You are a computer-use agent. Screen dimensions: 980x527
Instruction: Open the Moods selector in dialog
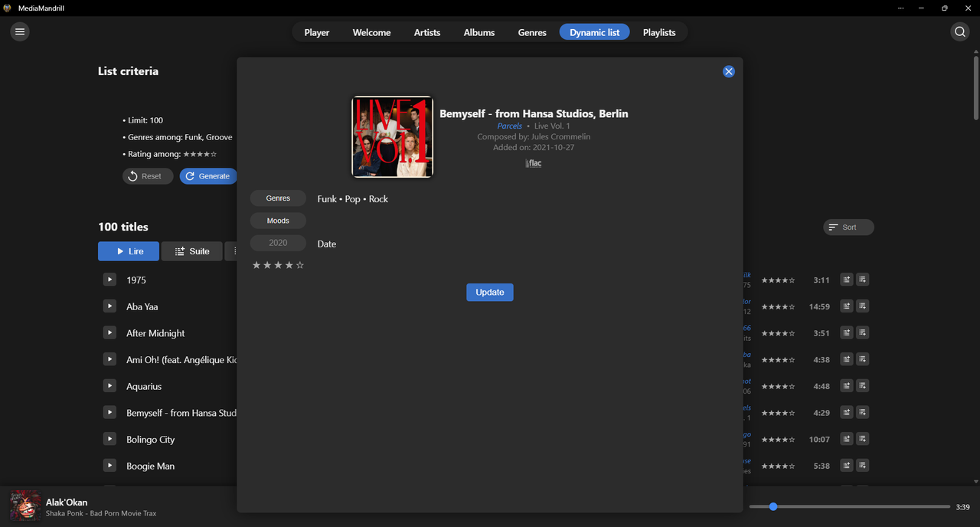(x=278, y=221)
